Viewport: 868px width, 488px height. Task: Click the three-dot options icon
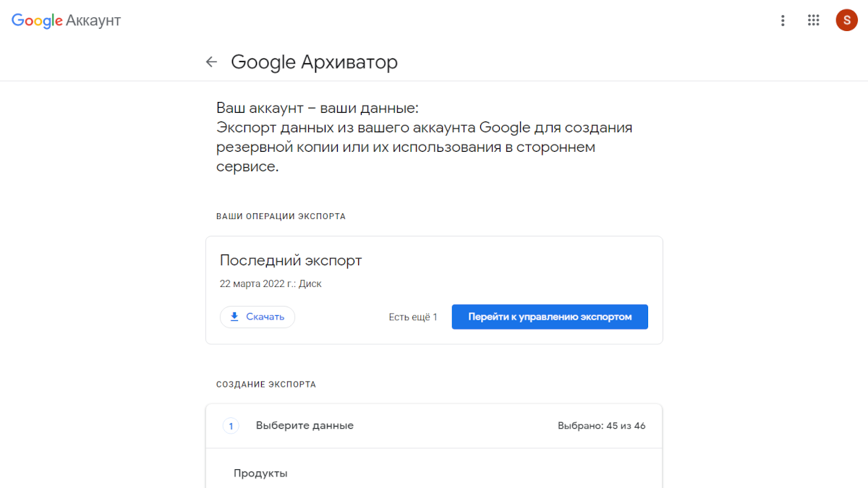[783, 20]
